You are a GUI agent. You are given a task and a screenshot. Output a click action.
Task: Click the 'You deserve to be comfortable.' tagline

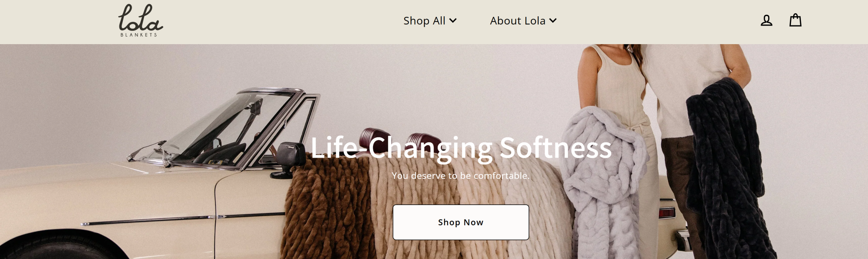click(x=461, y=176)
